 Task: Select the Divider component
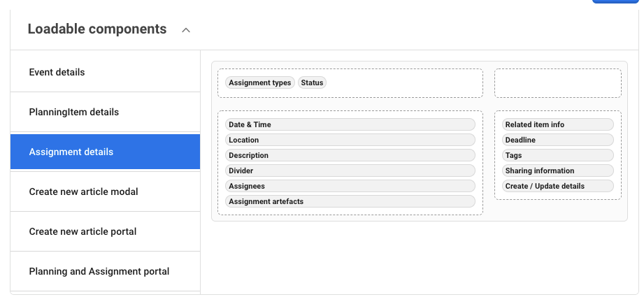350,171
